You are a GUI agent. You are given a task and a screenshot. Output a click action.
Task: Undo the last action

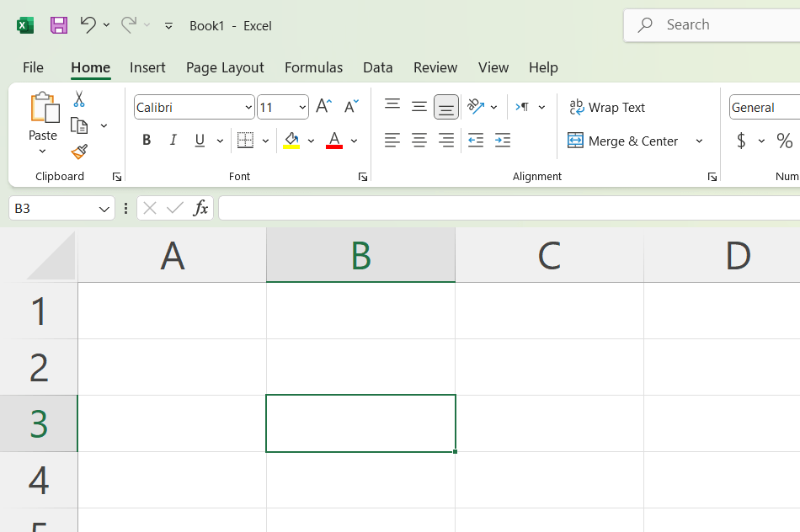(88, 25)
